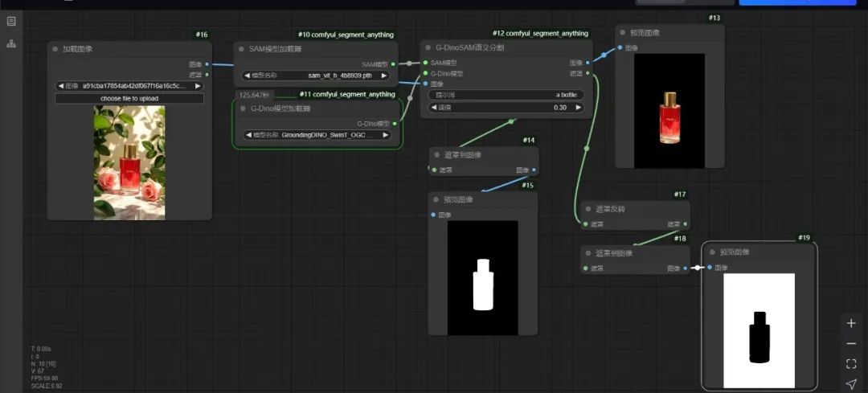Screen dimensions: 868x393
Task: Collapse the 遮罩反转 node via title dot
Action: tap(588, 209)
